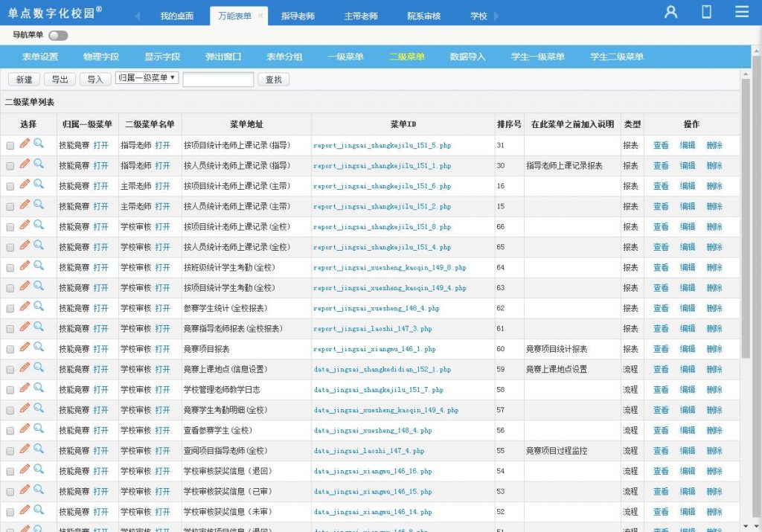Click the 排序号 column header

[509, 124]
